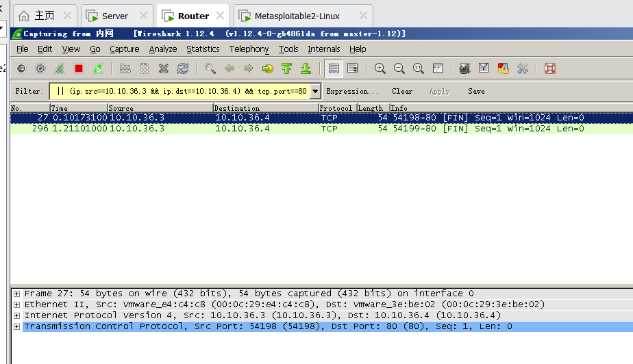This screenshot has height=364, width=633.
Task: Restart the running live capture
Action: coord(98,68)
